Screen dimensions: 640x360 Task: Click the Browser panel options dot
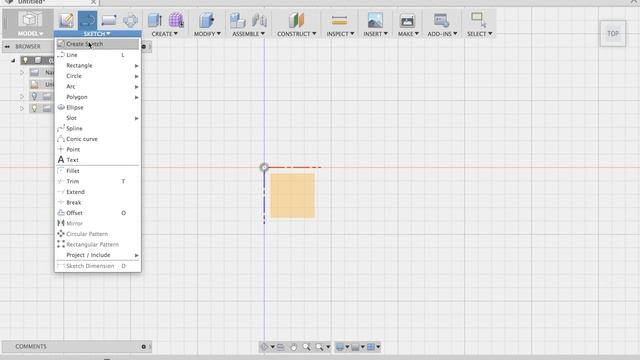pyautogui.click(x=144, y=47)
